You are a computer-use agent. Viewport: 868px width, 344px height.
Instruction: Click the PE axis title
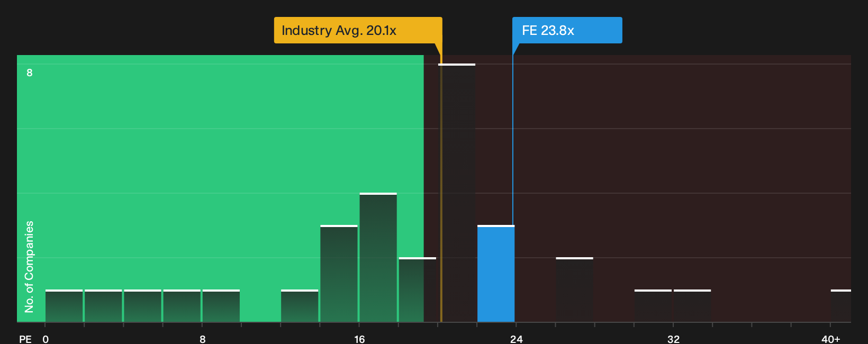[x=25, y=339]
